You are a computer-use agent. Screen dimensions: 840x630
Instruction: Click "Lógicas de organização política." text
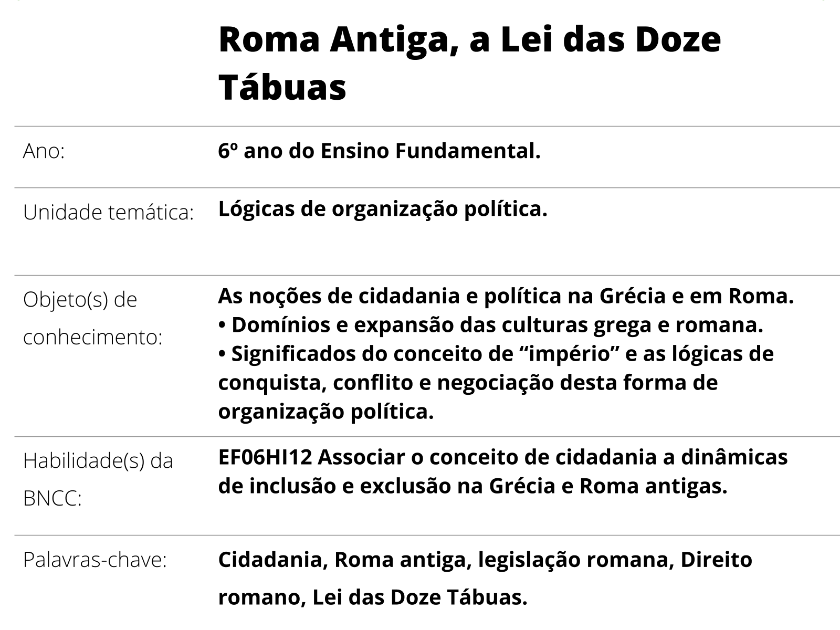(x=383, y=209)
